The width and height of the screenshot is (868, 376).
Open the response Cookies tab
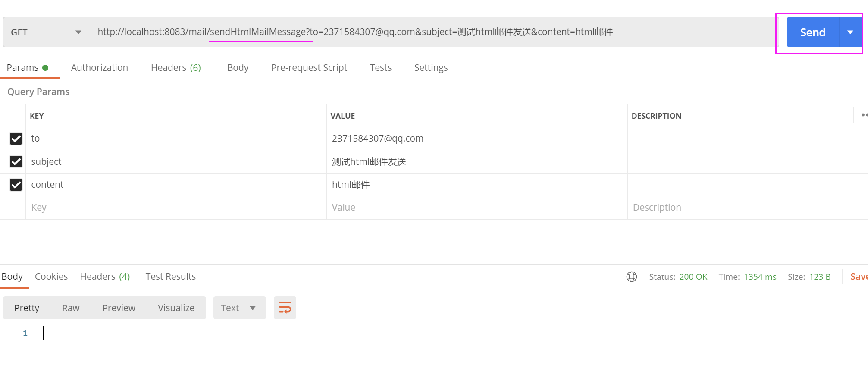click(51, 277)
